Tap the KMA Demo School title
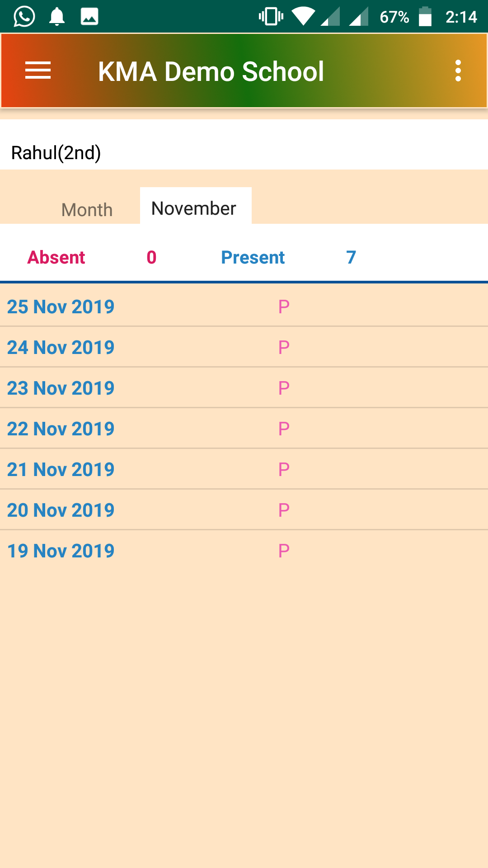Screen dimensions: 488x868 click(x=211, y=71)
